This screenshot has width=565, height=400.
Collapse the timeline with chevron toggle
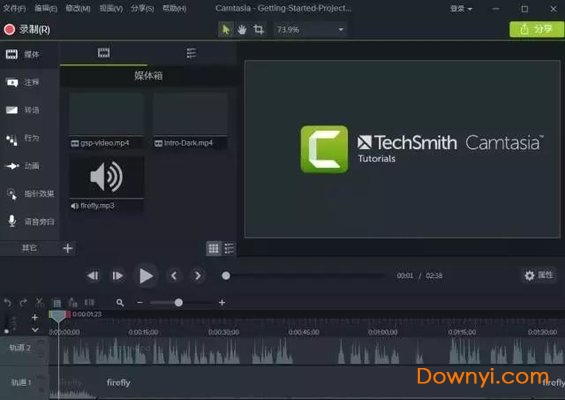pyautogui.click(x=35, y=329)
